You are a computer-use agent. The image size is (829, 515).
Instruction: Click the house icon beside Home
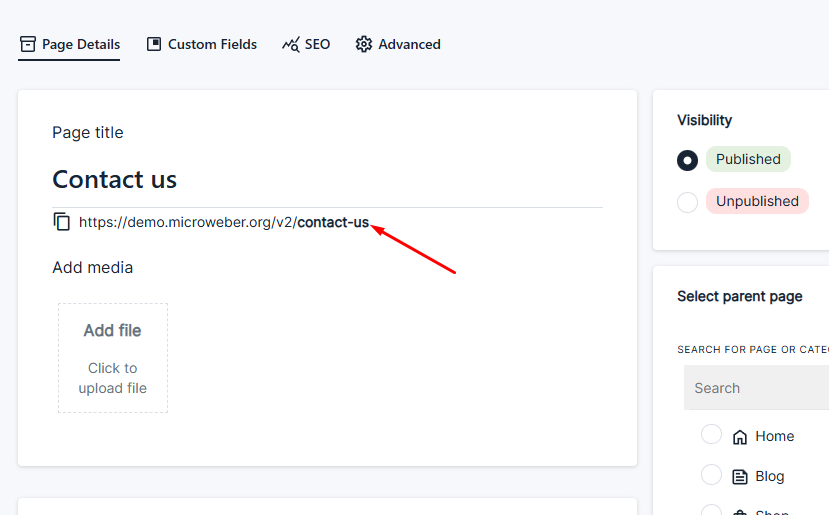tap(740, 436)
